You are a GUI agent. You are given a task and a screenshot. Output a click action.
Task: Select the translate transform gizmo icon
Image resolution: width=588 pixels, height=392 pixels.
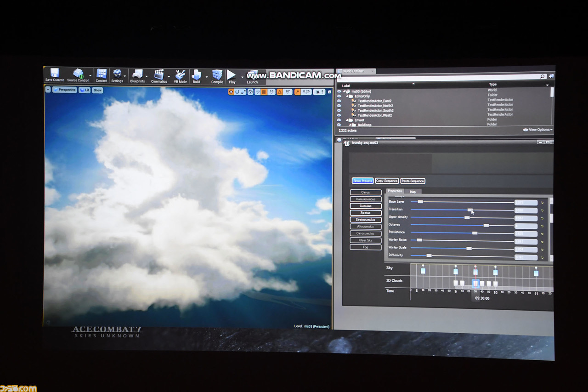231,92
